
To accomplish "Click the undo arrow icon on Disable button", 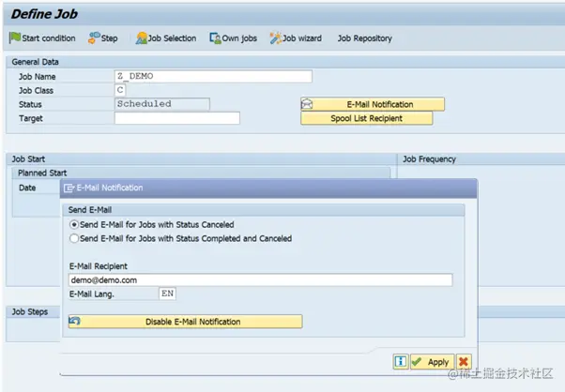I will (x=74, y=321).
